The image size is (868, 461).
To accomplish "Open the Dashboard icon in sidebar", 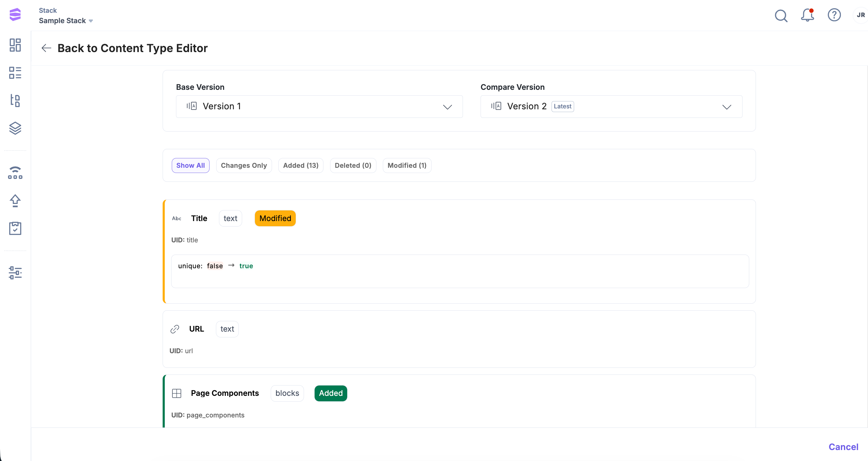I will point(15,45).
